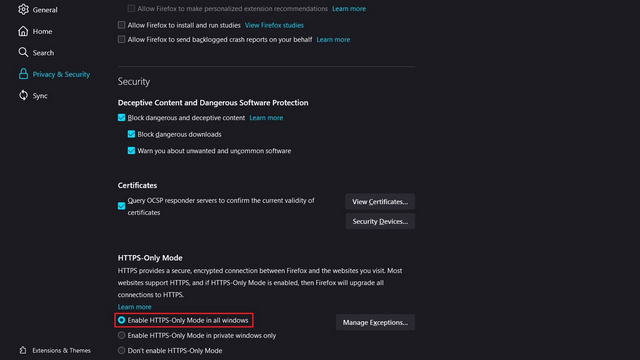640x360 pixels.
Task: Uncheck Query OCSP responder servers checkbox
Action: (122, 206)
